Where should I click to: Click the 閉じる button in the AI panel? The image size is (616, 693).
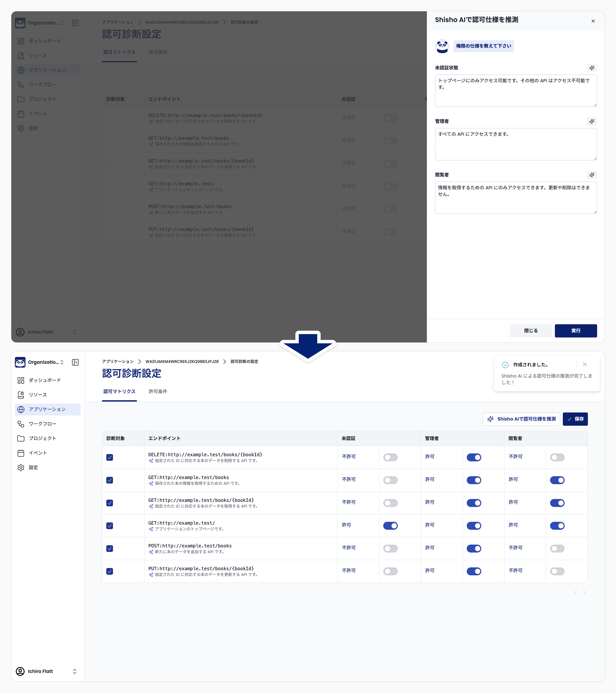pyautogui.click(x=531, y=331)
